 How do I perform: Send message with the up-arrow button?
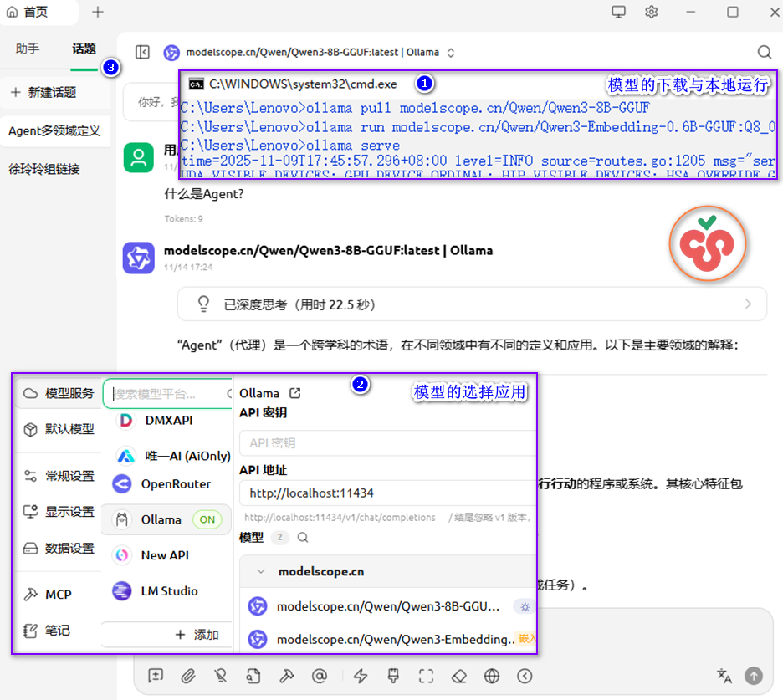pos(754,676)
